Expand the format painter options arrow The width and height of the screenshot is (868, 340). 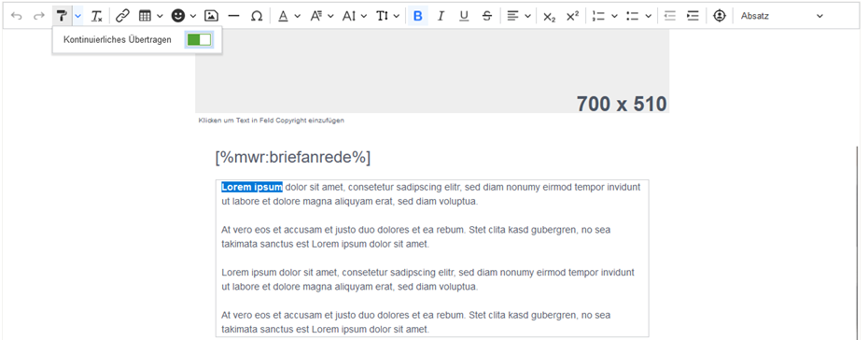pos(78,16)
